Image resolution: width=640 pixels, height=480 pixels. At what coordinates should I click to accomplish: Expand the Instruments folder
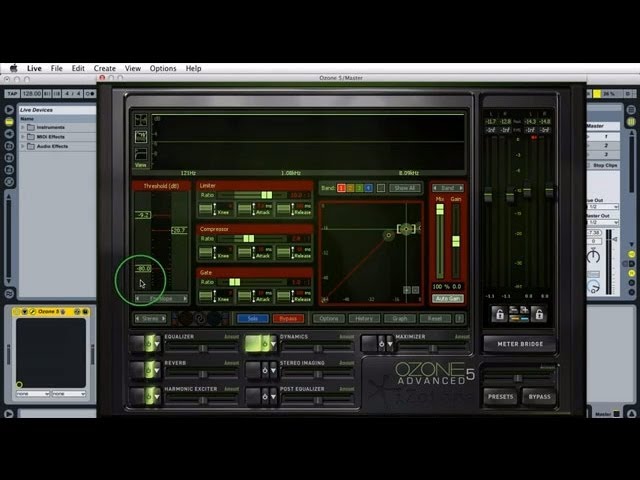[x=23, y=127]
